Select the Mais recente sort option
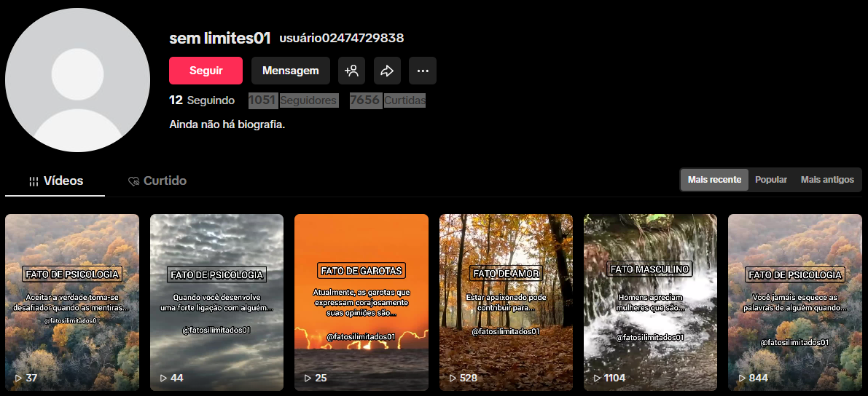Screen dimensions: 868x396 tap(714, 180)
